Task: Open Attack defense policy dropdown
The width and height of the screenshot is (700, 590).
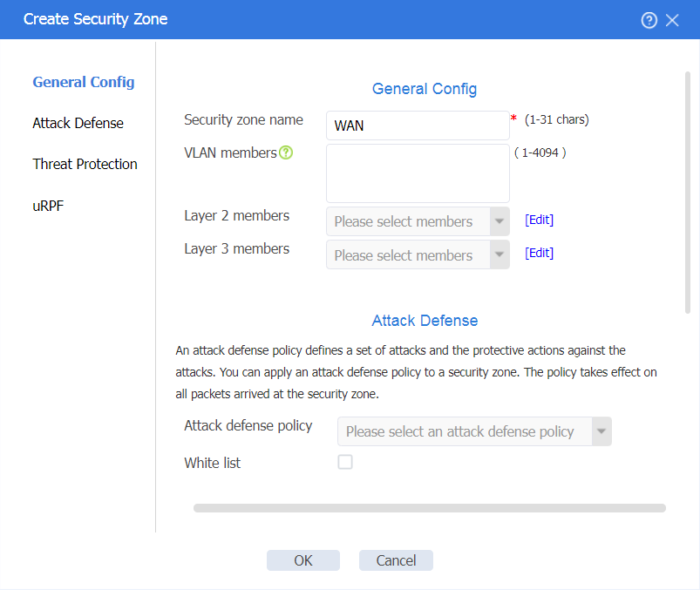Action: pos(474,431)
